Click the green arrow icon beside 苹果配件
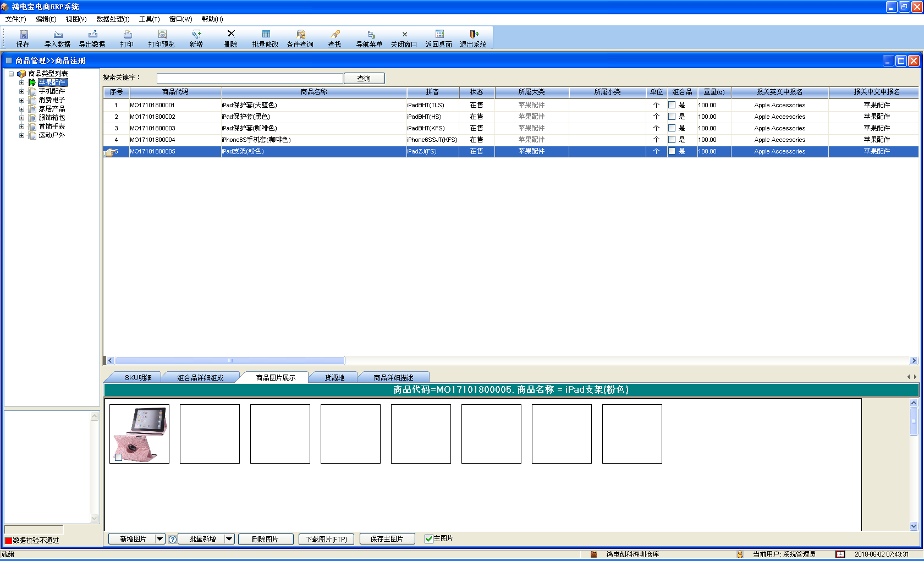Viewport: 924px width, 561px height. click(x=32, y=82)
